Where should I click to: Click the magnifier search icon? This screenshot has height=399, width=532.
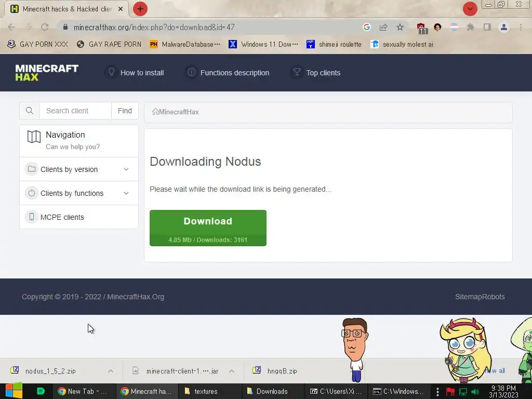click(30, 111)
